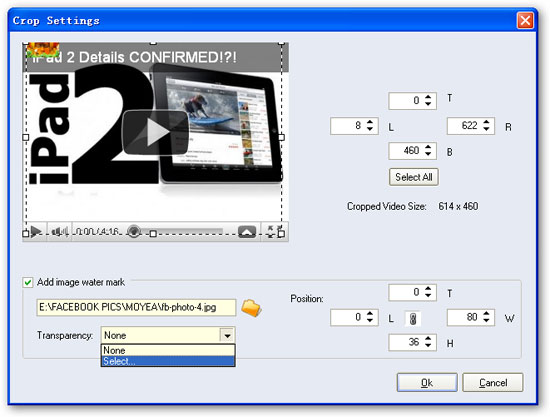
Task: Close the Crop Settings dialog
Action: point(525,20)
